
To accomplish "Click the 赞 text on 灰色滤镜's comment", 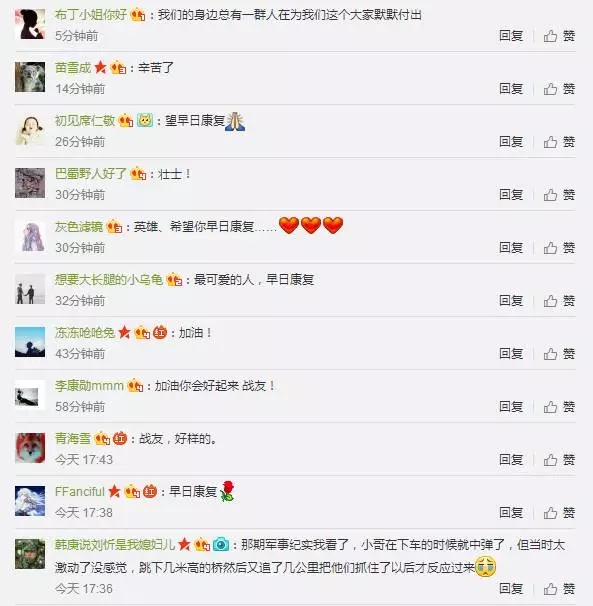I will (569, 248).
